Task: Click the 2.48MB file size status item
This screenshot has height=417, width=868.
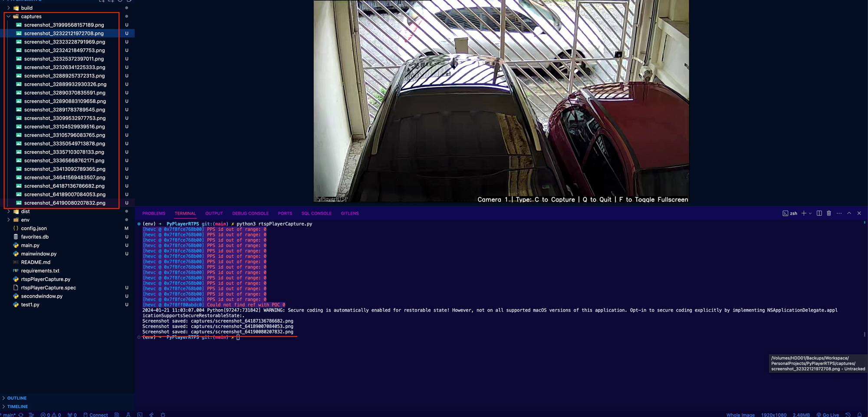Action: click(801, 415)
